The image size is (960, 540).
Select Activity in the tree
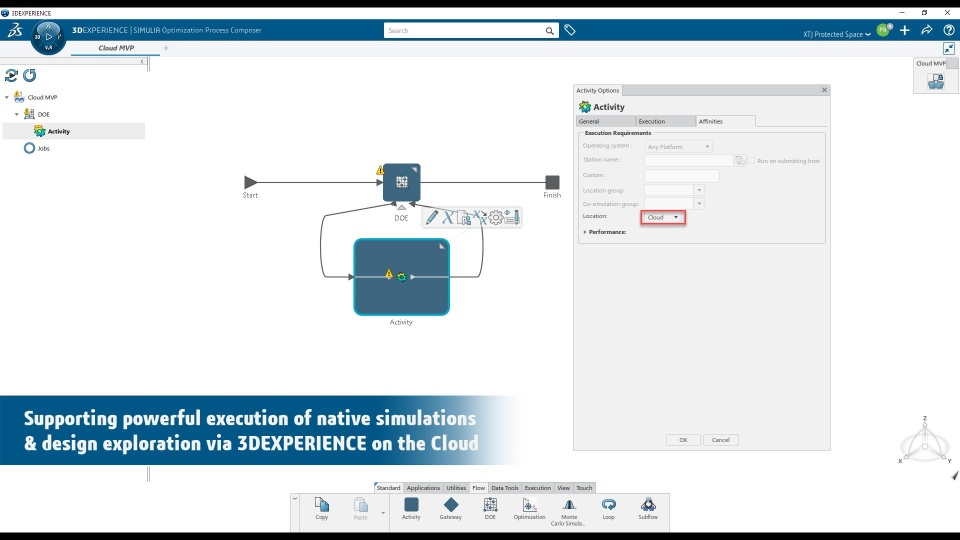coord(58,131)
